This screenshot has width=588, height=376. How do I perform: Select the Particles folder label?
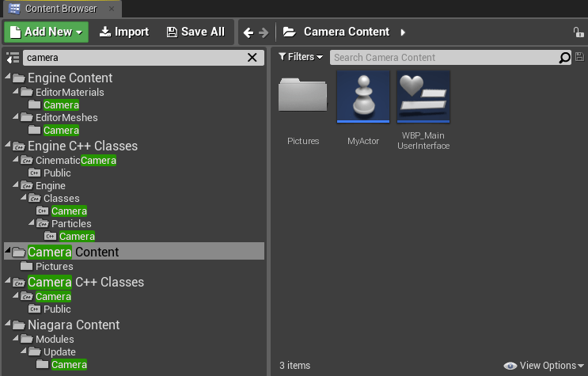tap(71, 224)
